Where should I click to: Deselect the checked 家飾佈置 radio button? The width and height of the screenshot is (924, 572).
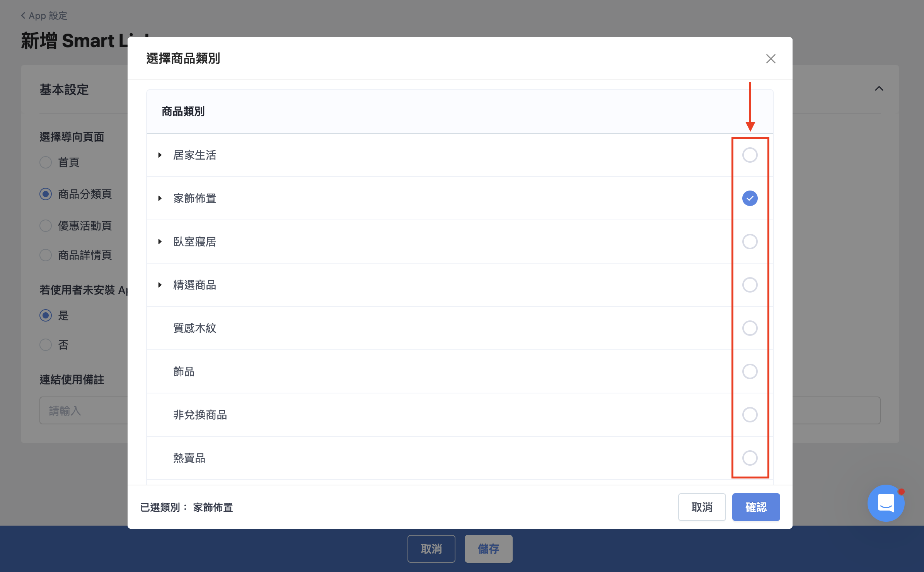click(750, 198)
